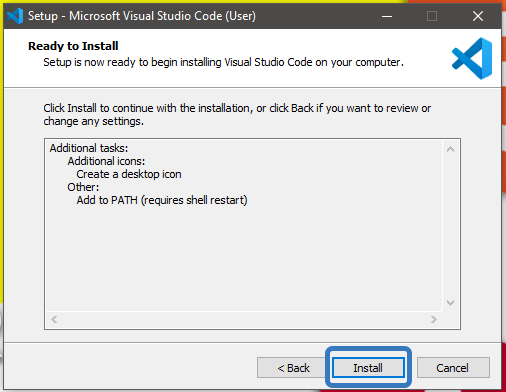The height and width of the screenshot is (392, 506).
Task: Click the vertical scrollbar track in summary
Action: [x=450, y=226]
